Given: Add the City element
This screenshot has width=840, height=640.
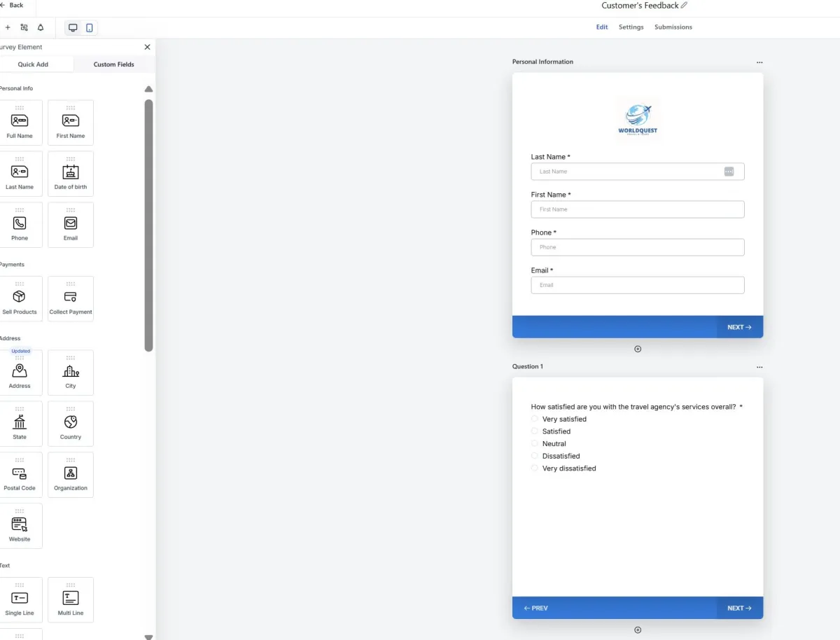Looking at the screenshot, I should pos(71,373).
